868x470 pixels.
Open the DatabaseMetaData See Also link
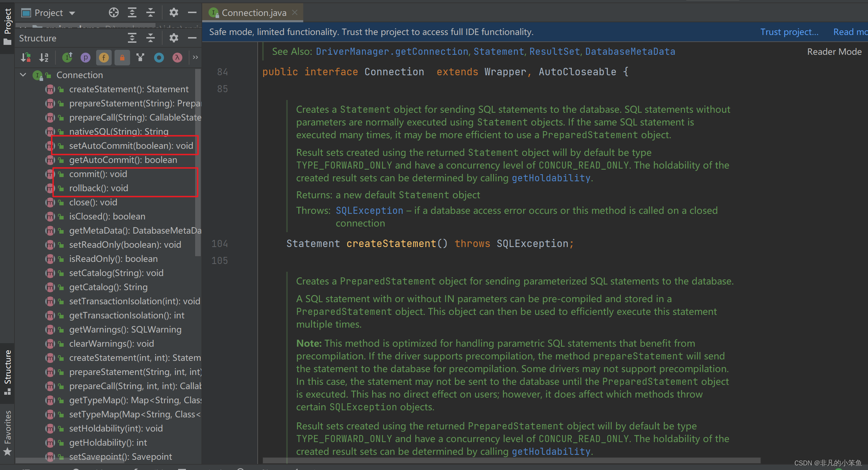click(630, 52)
